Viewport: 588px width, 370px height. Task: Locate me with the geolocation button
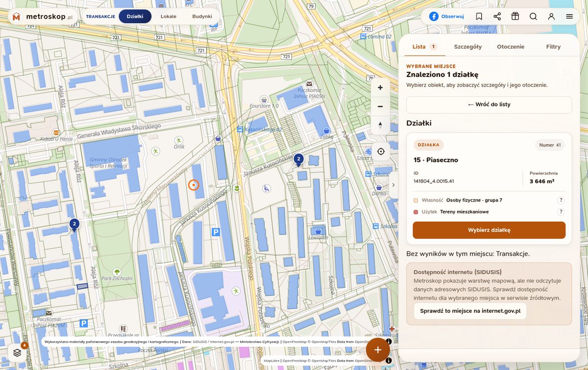[x=381, y=151]
